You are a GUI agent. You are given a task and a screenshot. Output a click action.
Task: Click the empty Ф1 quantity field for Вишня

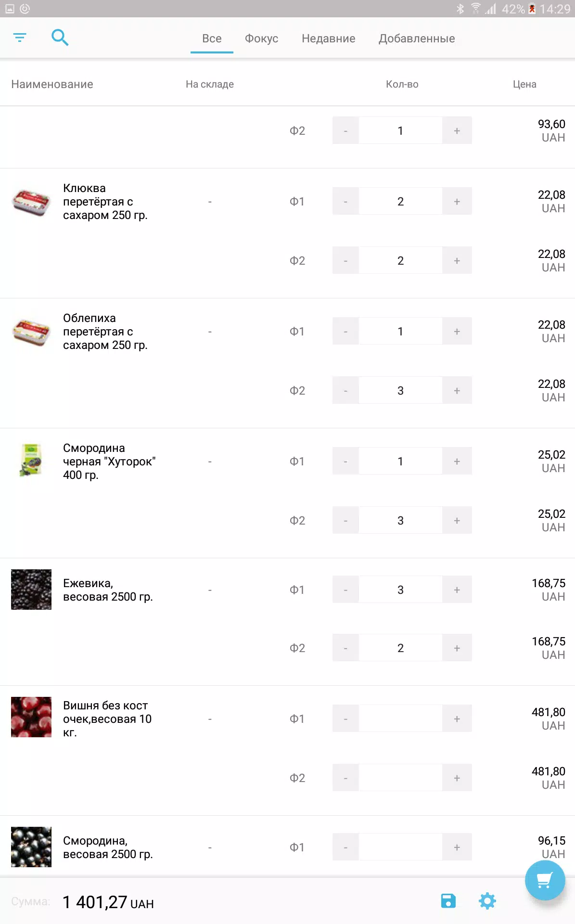click(400, 719)
